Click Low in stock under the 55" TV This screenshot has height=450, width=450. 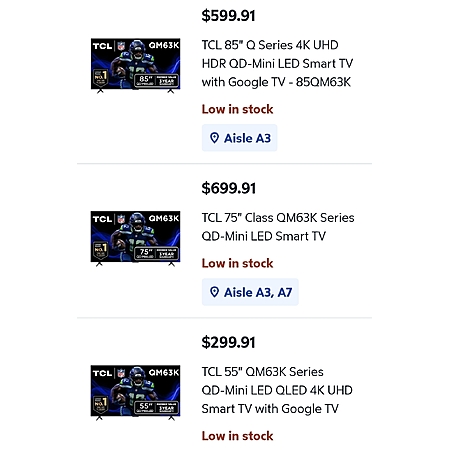tap(237, 436)
